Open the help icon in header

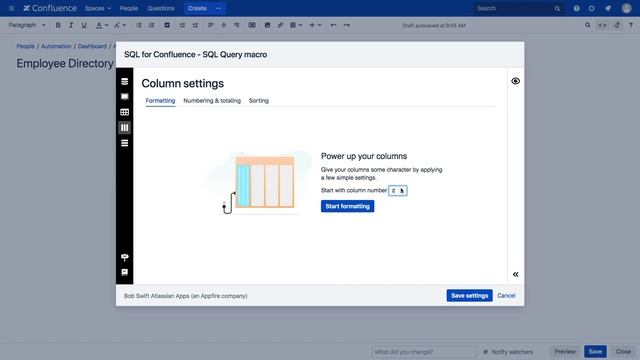point(576,8)
